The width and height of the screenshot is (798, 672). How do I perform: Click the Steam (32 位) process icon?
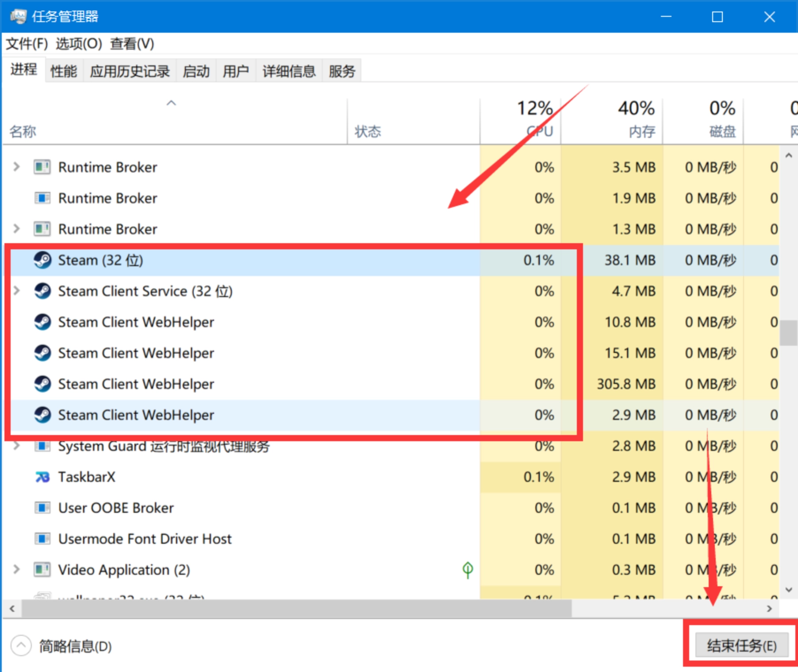42,260
